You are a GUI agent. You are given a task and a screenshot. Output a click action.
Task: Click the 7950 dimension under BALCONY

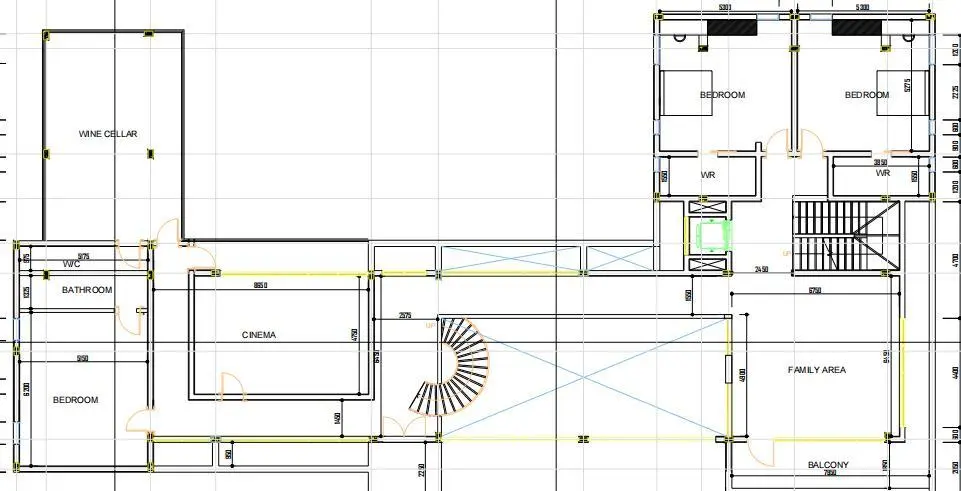(830, 473)
